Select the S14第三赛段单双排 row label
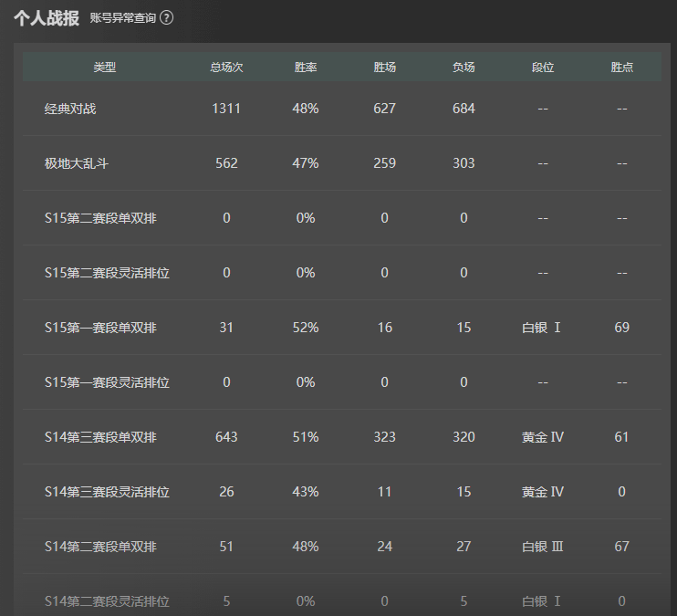677x616 pixels. 100,437
